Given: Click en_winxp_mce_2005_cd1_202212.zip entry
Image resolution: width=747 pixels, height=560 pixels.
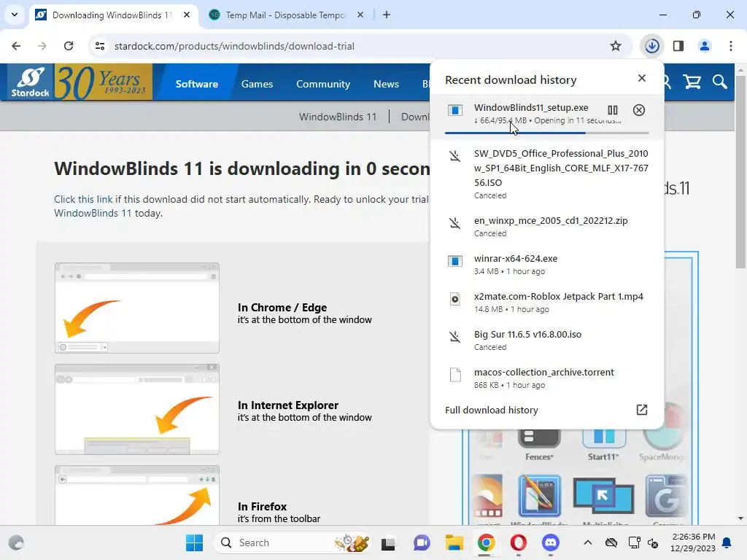Looking at the screenshot, I should [x=547, y=227].
